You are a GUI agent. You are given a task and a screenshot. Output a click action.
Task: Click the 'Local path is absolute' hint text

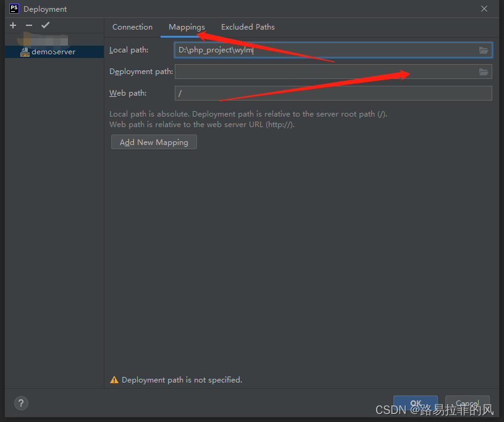click(248, 114)
